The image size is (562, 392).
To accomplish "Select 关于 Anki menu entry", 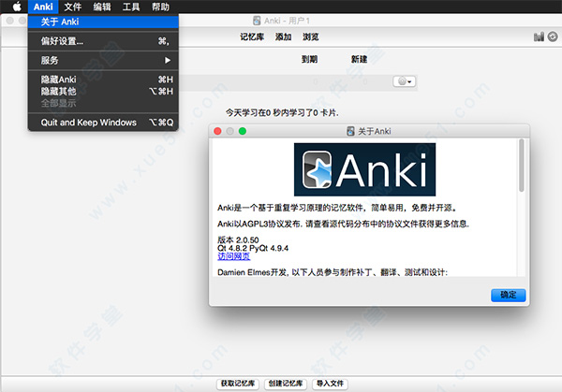I will [x=103, y=22].
